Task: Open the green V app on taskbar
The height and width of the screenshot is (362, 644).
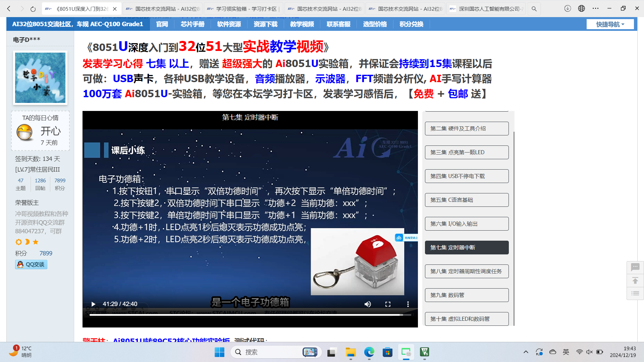Action: coord(425,352)
